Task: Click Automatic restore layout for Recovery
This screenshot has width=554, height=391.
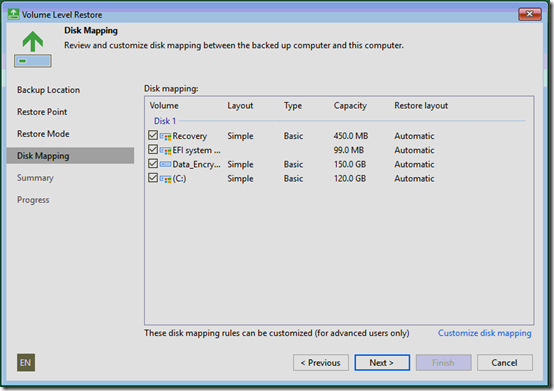Action: coord(414,136)
